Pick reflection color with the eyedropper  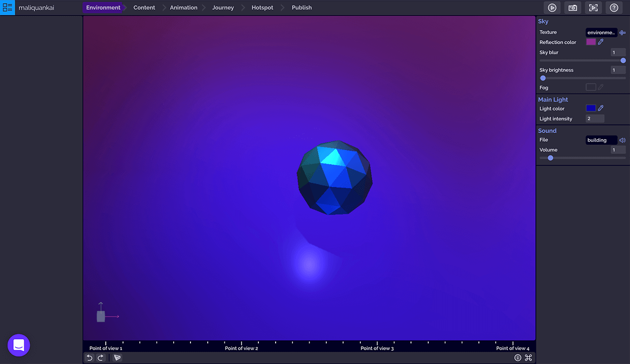(601, 42)
